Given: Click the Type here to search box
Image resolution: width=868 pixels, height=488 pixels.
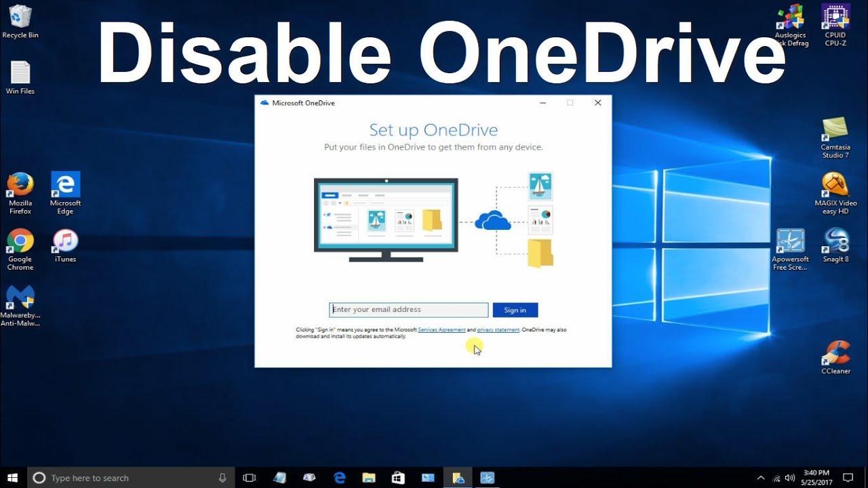Looking at the screenshot, I should pos(131,478).
